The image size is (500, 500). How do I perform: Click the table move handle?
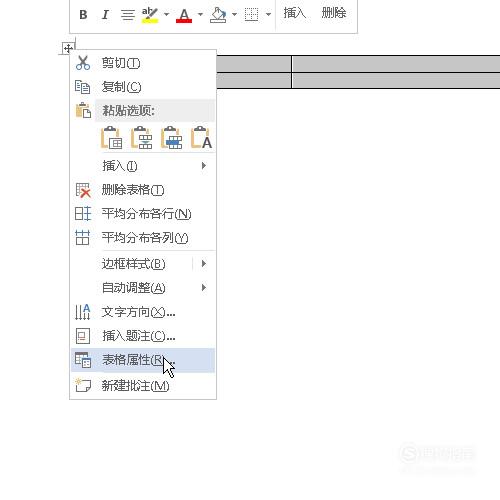pos(68,48)
